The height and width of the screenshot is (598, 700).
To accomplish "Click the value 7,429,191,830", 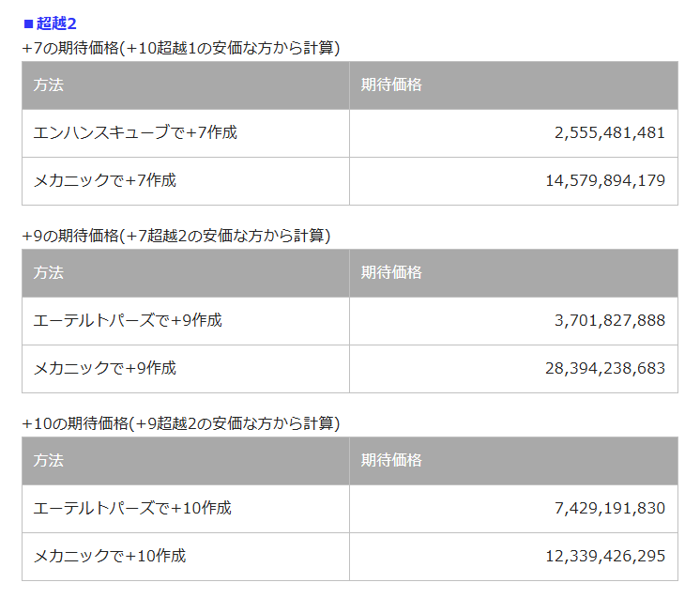I will (x=609, y=509).
